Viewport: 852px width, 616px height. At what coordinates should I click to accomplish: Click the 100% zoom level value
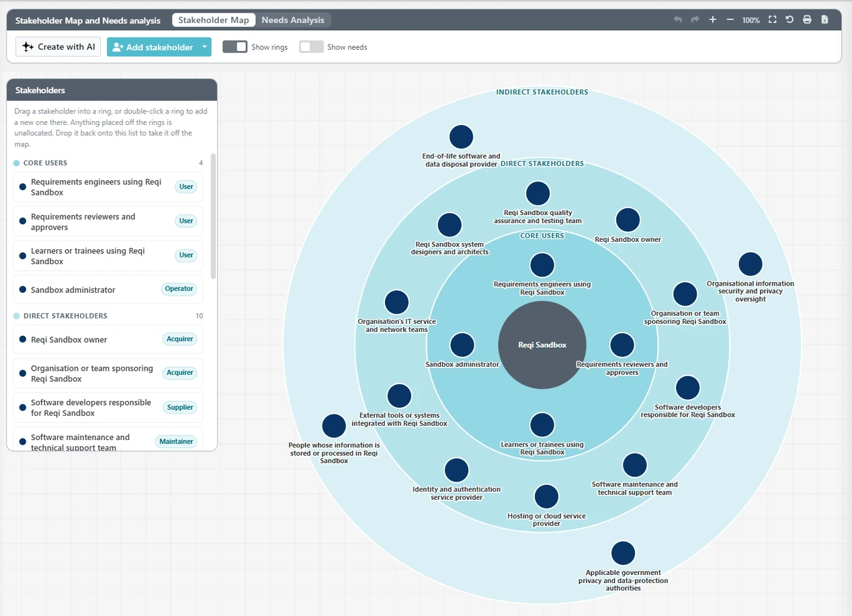751,21
